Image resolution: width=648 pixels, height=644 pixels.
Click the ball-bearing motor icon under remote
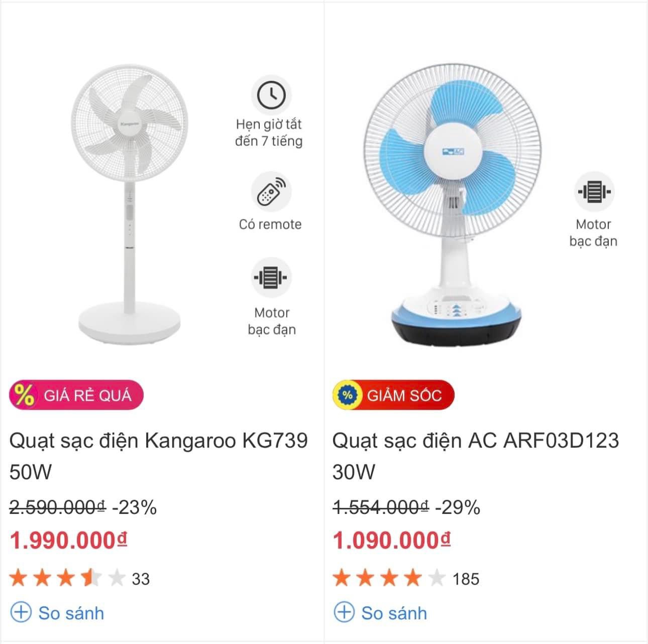pyautogui.click(x=271, y=278)
